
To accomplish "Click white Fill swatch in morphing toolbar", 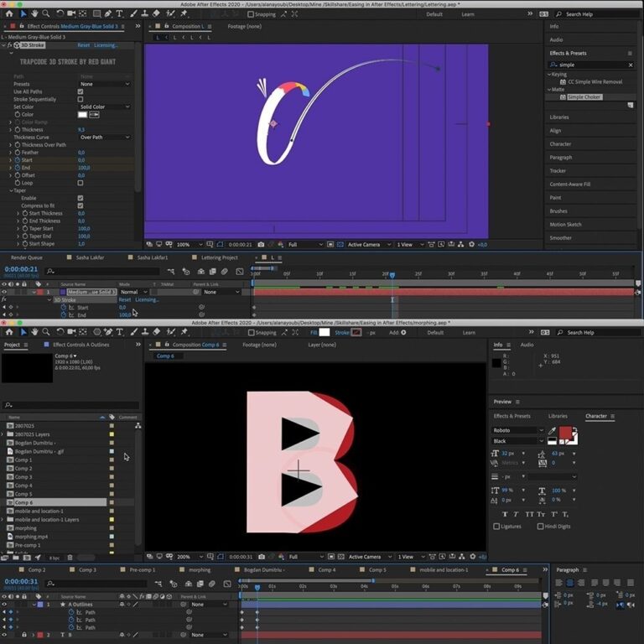I will [x=324, y=332].
